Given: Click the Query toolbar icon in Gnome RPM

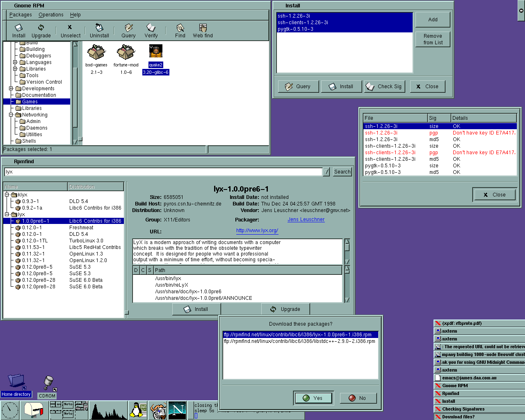Looking at the screenshot, I should point(128,31).
